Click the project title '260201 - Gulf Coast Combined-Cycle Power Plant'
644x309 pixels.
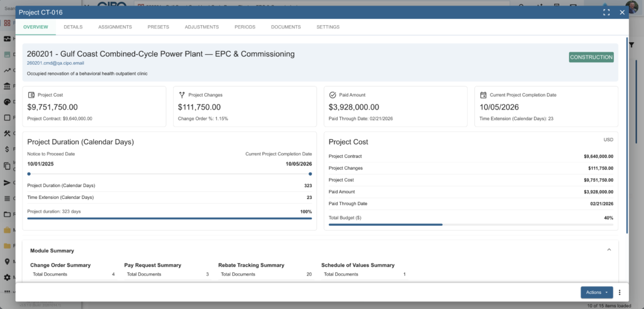160,54
